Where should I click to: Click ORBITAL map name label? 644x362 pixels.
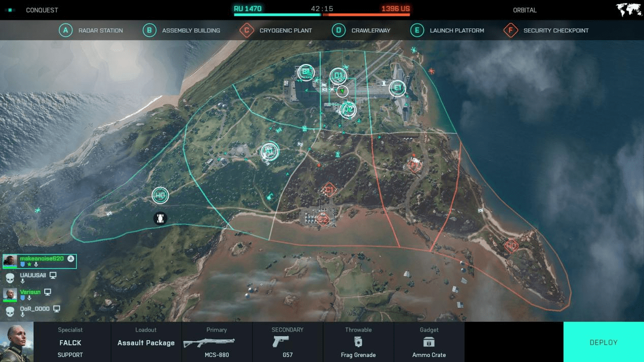525,10
